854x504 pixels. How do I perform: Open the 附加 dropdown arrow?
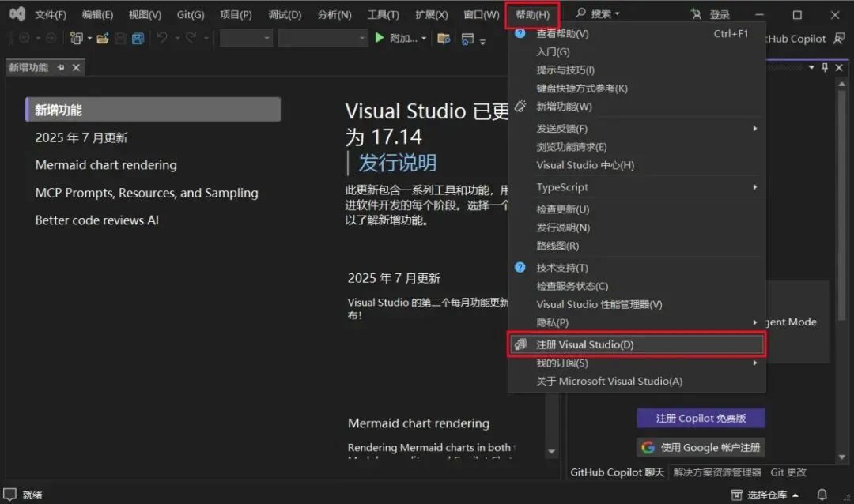(x=424, y=39)
